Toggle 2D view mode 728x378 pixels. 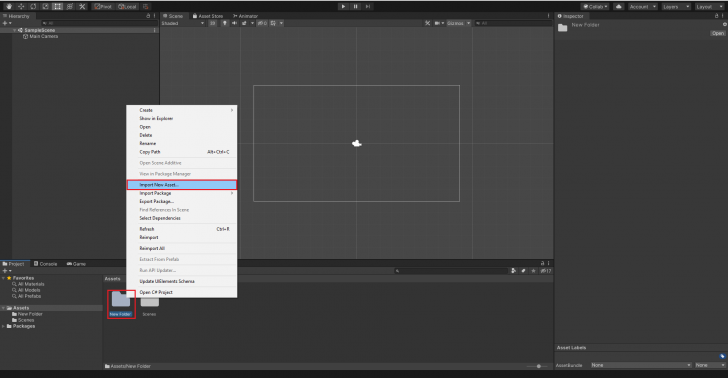(x=213, y=23)
